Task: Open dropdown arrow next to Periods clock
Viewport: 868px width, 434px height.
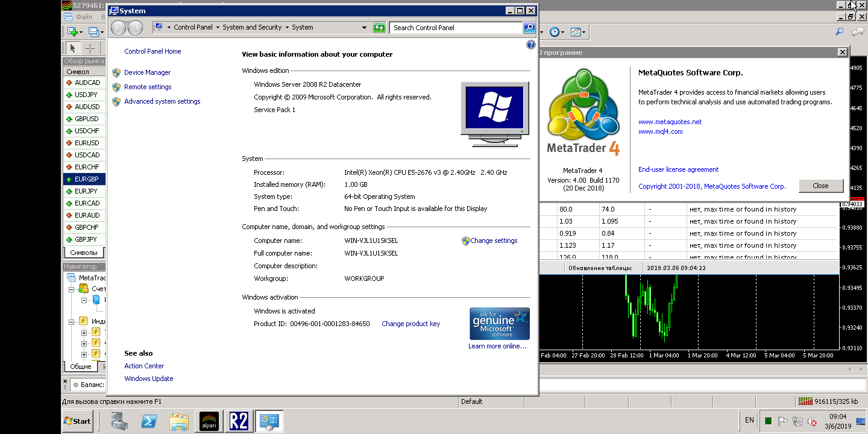Action: tap(563, 32)
